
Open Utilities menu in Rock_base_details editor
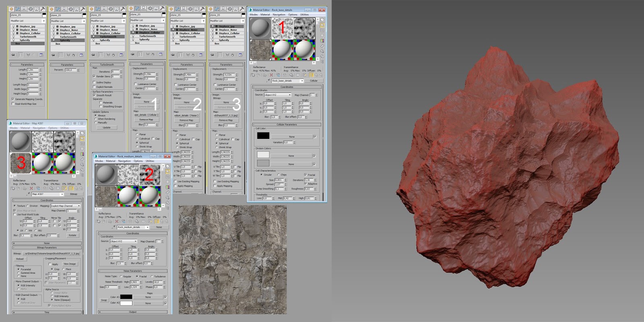click(x=304, y=14)
